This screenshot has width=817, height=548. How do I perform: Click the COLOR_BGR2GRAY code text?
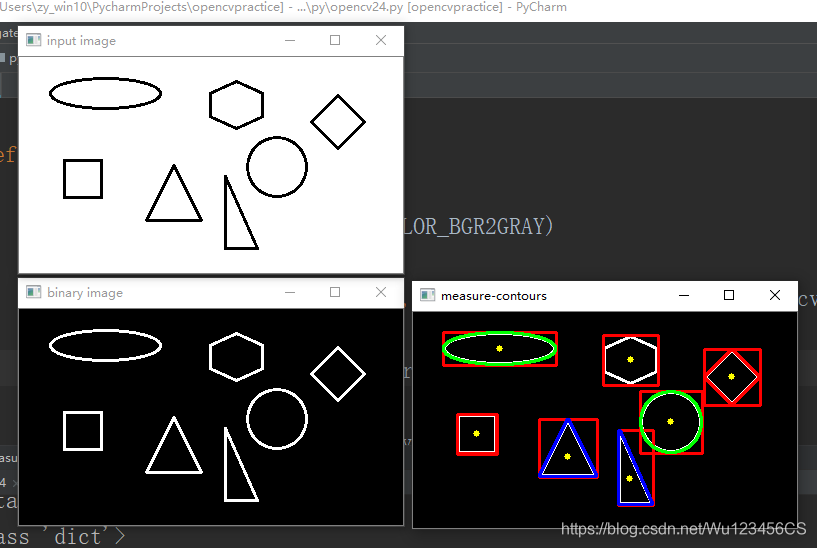(x=477, y=227)
